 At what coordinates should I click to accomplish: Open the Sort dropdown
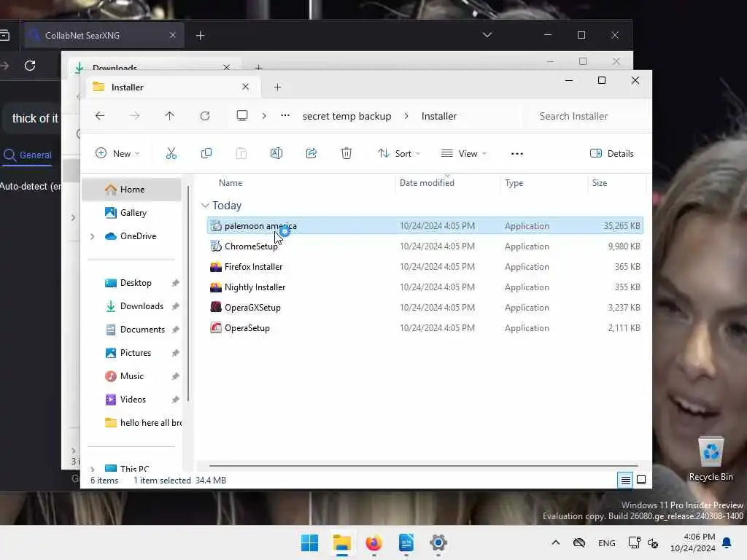click(399, 153)
